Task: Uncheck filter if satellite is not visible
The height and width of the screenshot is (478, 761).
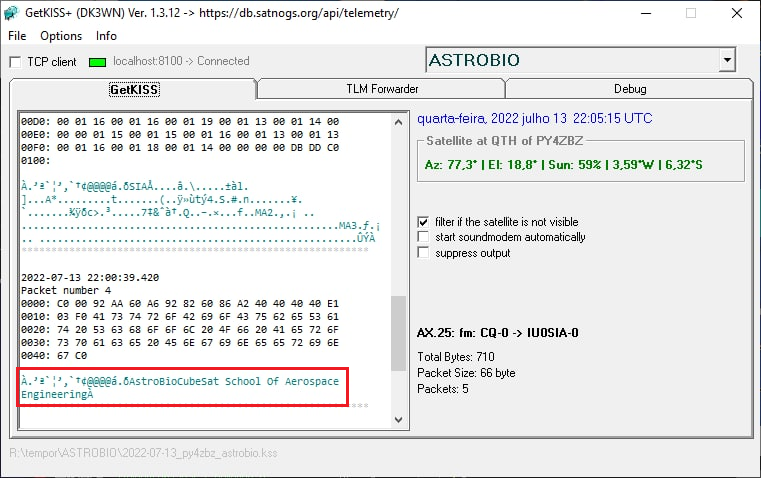Action: (x=423, y=222)
